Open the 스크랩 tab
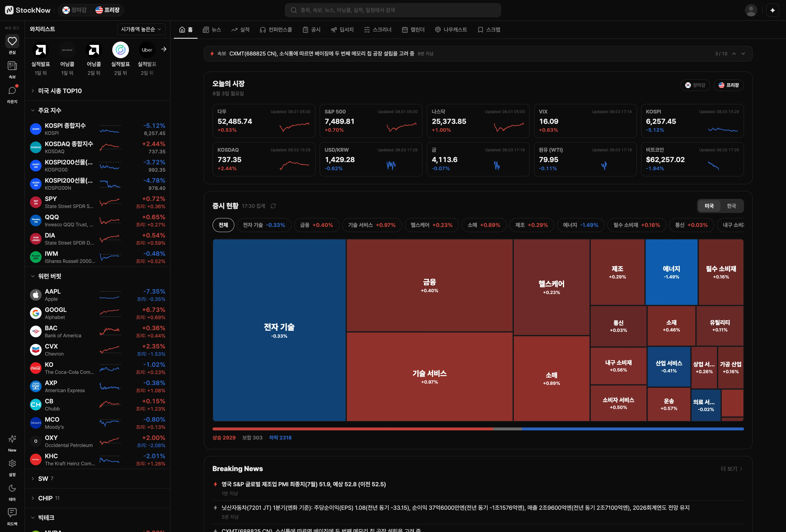The height and width of the screenshot is (532, 786). pyautogui.click(x=489, y=30)
